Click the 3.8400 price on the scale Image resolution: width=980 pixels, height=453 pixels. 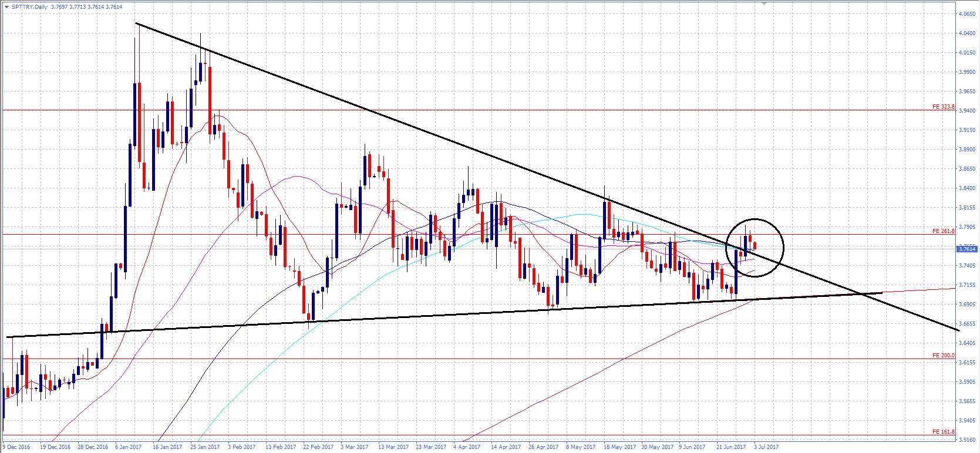[x=967, y=188]
